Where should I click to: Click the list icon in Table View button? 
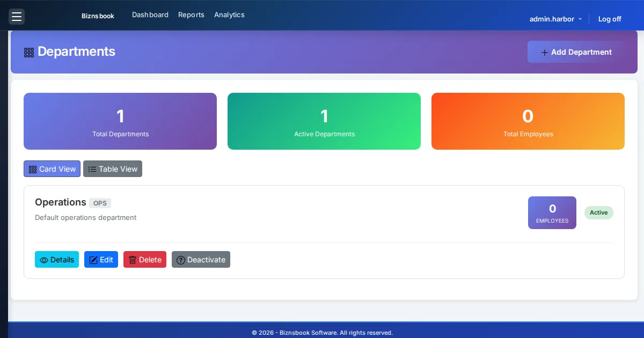pos(92,170)
